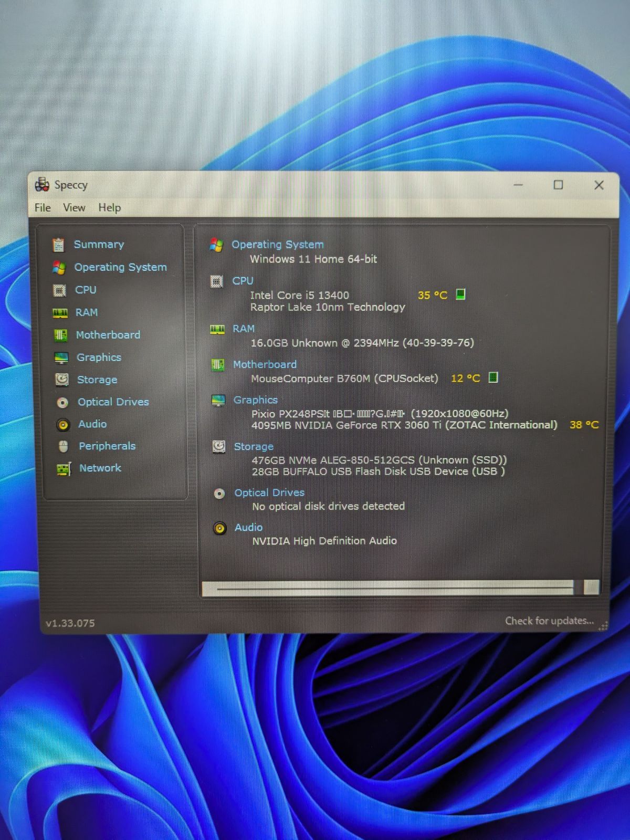The width and height of the screenshot is (630, 840).
Task: Click the CPU chip icon in sidebar
Action: click(x=60, y=290)
